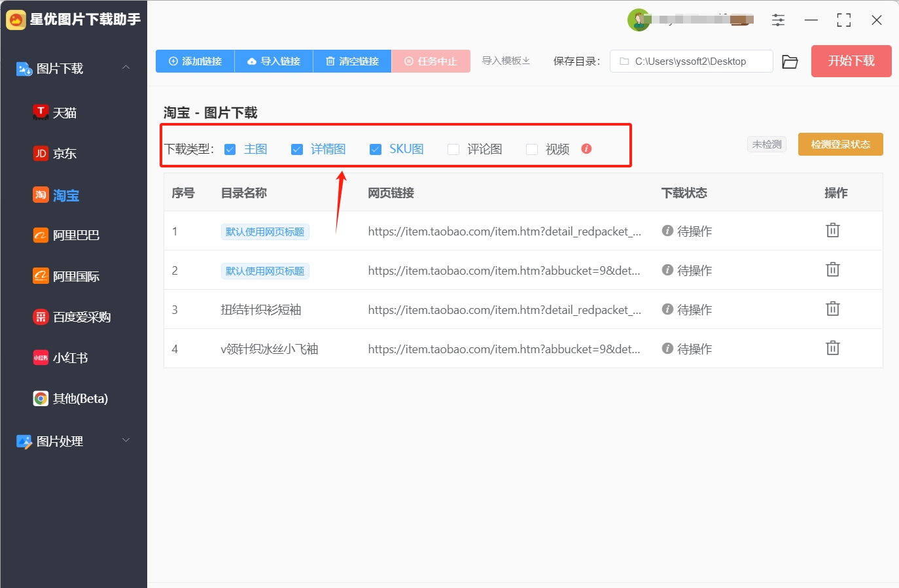Click the 添加链接 button
Viewport: 899px width, 588px height.
tap(195, 61)
